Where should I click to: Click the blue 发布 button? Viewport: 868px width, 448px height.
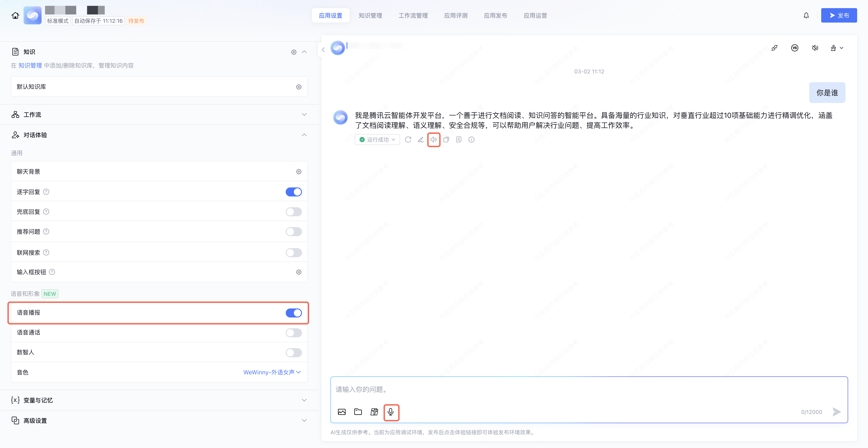839,16
